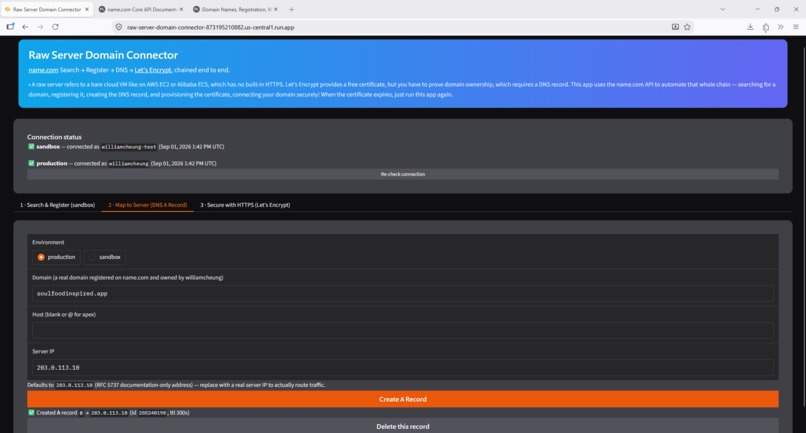Close the name.com Core API Documentation tab
Screen dimensions: 806x433
coord(181,9)
